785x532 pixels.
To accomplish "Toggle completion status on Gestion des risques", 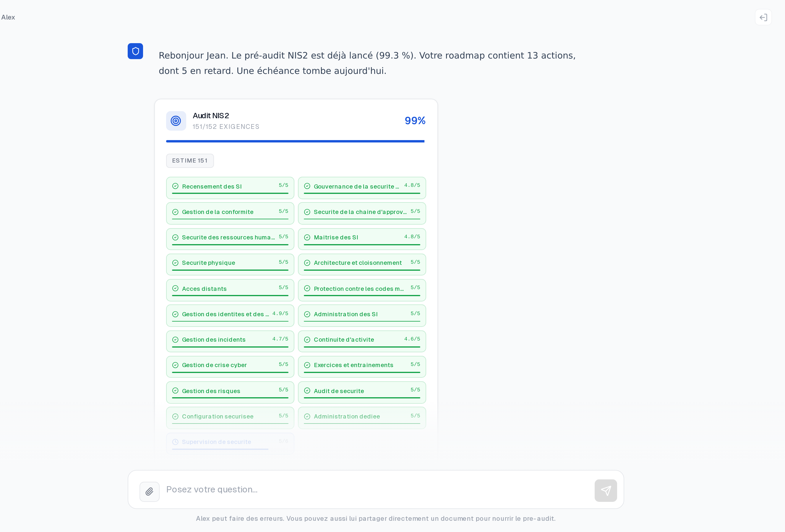I will pyautogui.click(x=230, y=392).
